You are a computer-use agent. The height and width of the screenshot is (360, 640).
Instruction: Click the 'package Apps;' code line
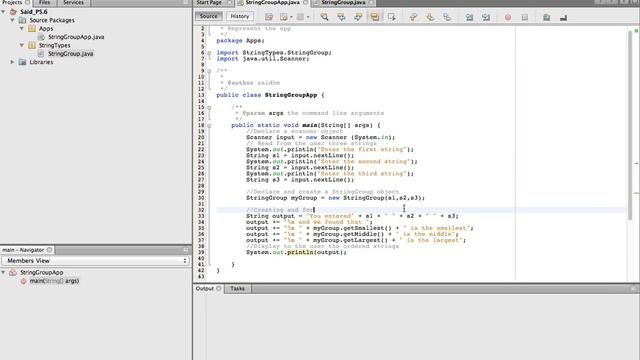point(240,40)
